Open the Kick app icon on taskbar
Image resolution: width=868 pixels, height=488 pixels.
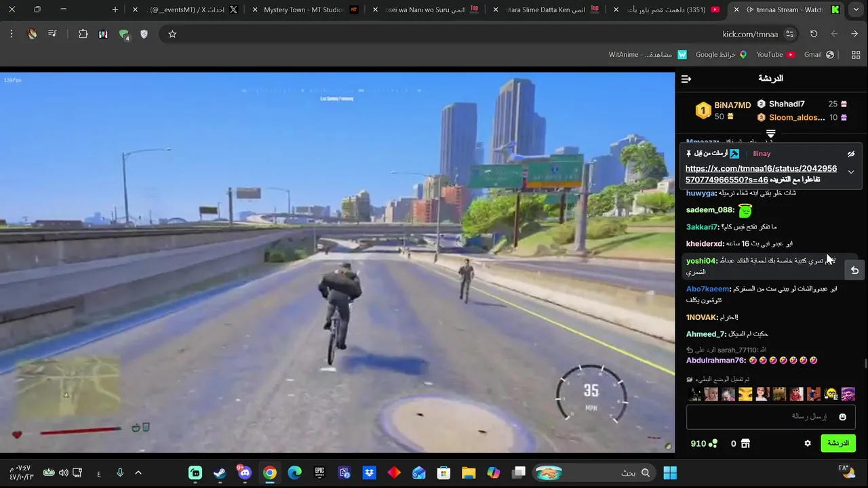click(x=195, y=472)
